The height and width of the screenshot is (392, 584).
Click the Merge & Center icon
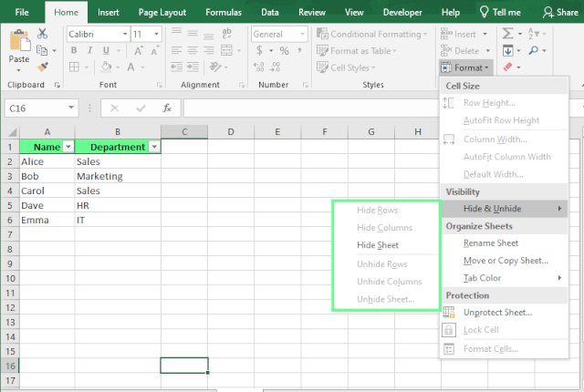tap(226, 50)
